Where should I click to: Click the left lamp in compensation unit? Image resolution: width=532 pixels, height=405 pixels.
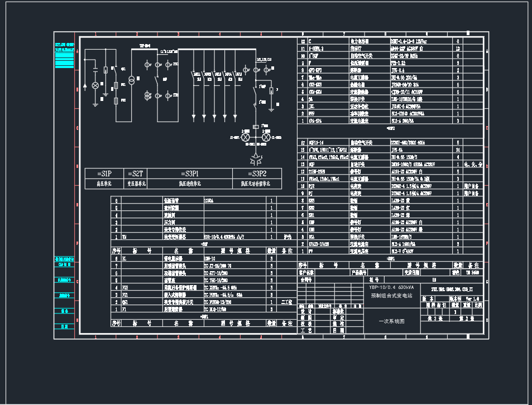[245, 137]
